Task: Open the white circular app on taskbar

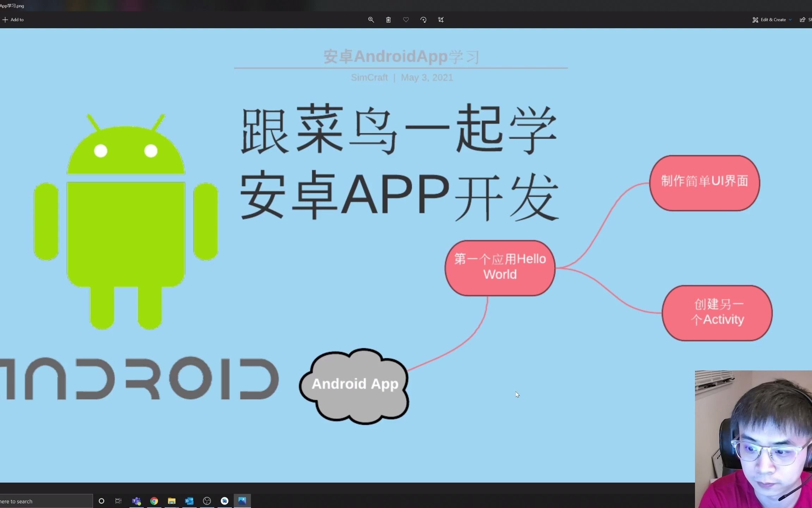Action: [224, 501]
